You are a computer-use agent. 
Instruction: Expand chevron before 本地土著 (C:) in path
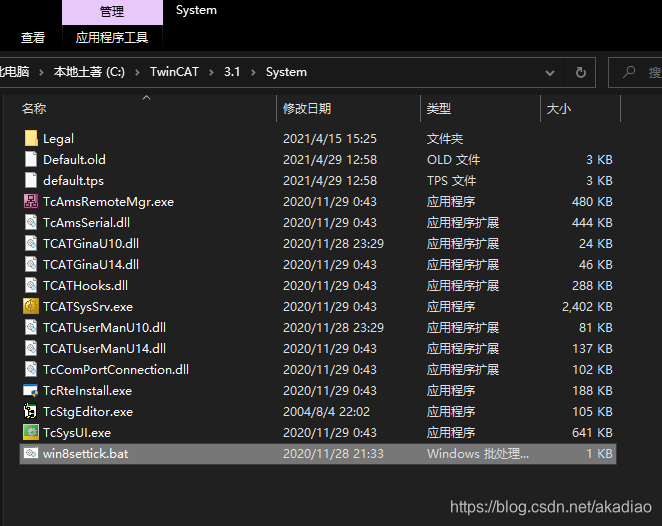click(x=41, y=72)
